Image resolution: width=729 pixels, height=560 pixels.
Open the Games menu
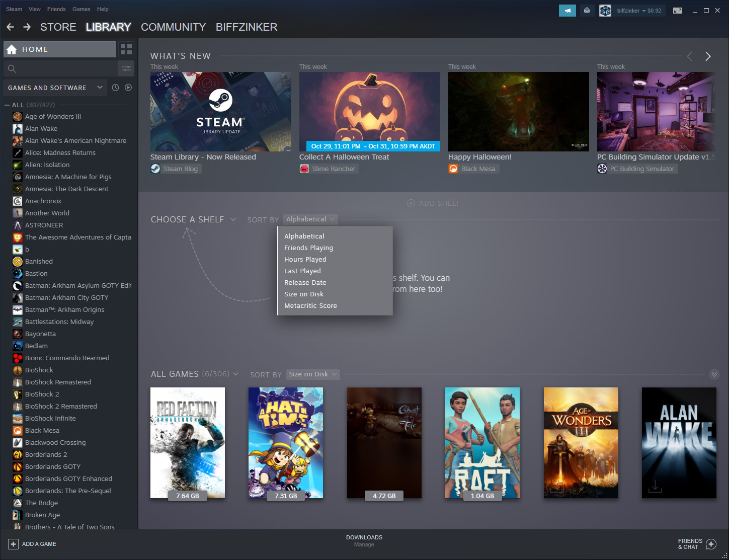81,9
